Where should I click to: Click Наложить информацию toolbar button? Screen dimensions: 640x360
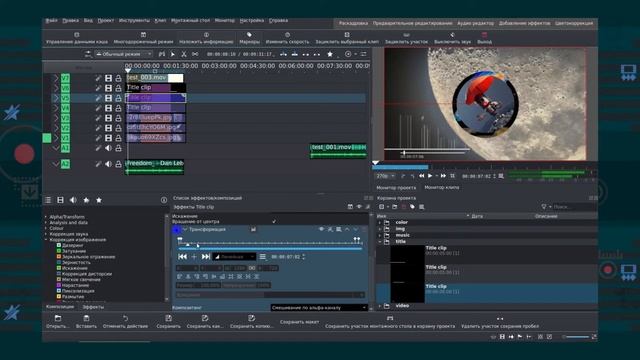coord(206,38)
